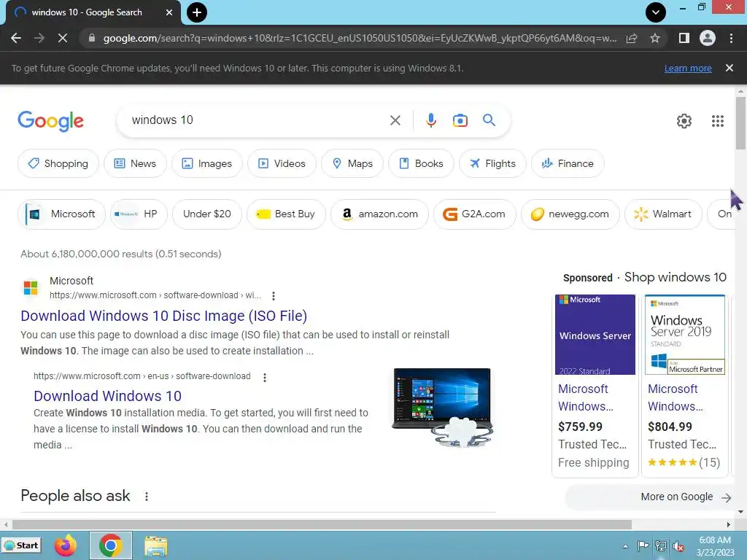747x560 pixels.
Task: Open the Download Windows 10 sub-result link
Action: tap(108, 396)
